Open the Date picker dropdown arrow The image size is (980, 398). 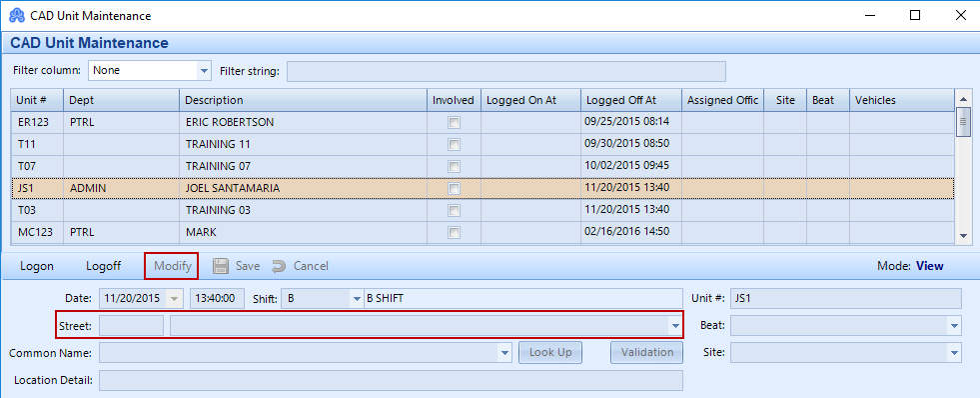(x=175, y=298)
